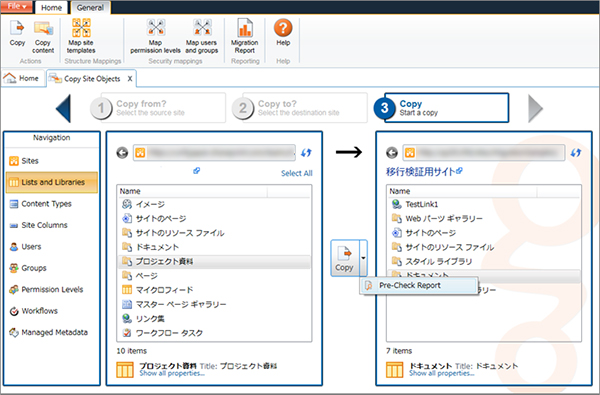Viewport: 600px width, 395px height.
Task: Show all properties for プロジェクト資料
Action: pyautogui.click(x=172, y=373)
